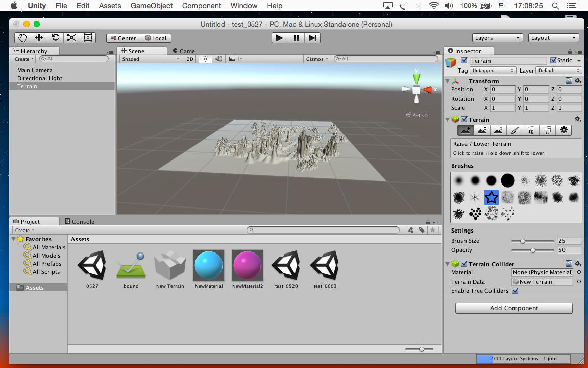This screenshot has height=368, width=588.
Task: Expand the Tag Untagged dropdown
Action: point(493,71)
